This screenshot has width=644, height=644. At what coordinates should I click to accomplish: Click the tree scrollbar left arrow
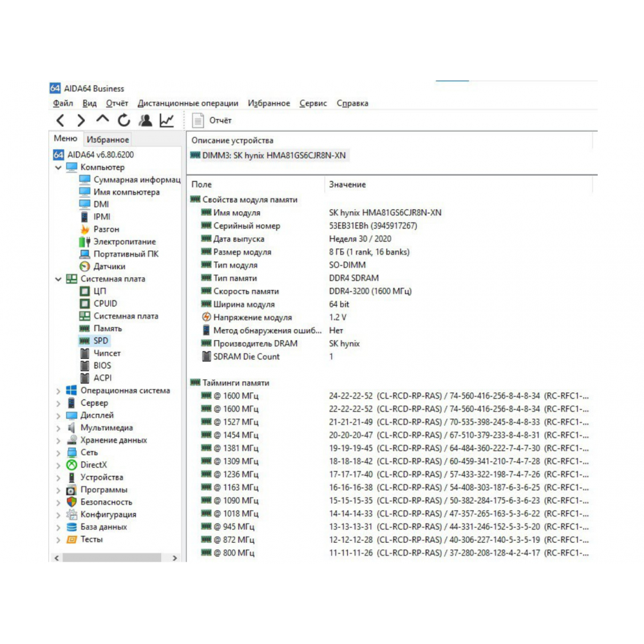point(57,558)
